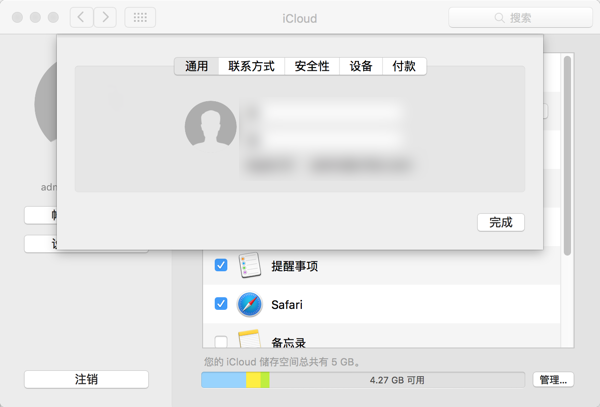Click the Notes app icon

coord(249,339)
